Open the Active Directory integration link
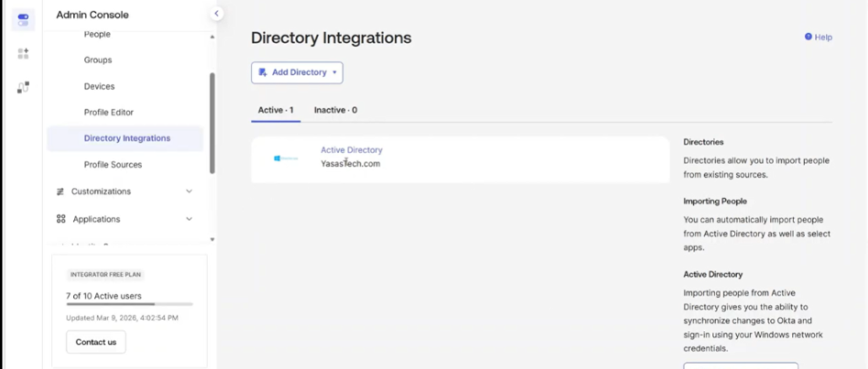The width and height of the screenshot is (868, 369). (351, 150)
